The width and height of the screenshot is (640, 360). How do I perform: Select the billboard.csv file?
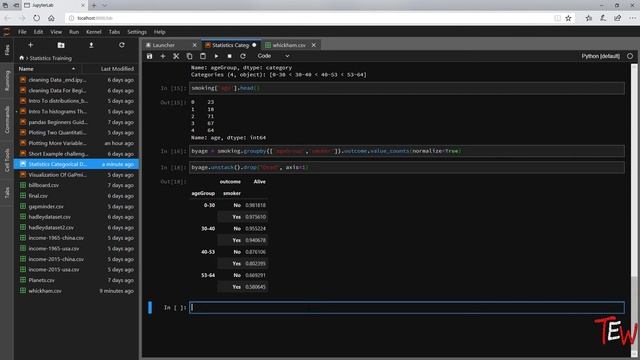[76, 185]
